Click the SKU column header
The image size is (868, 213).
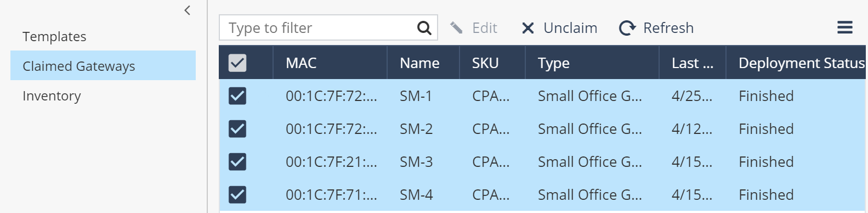(492, 63)
